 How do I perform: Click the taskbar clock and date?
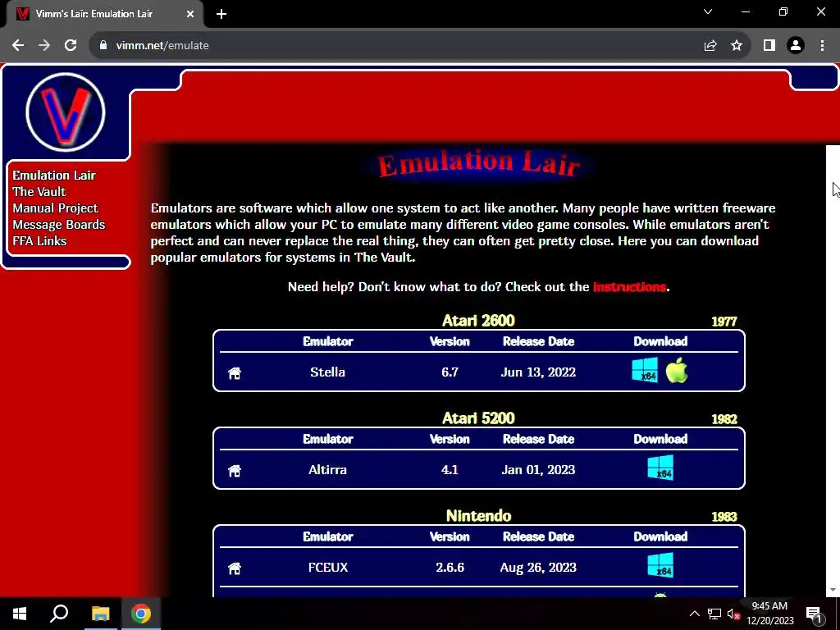point(769,614)
